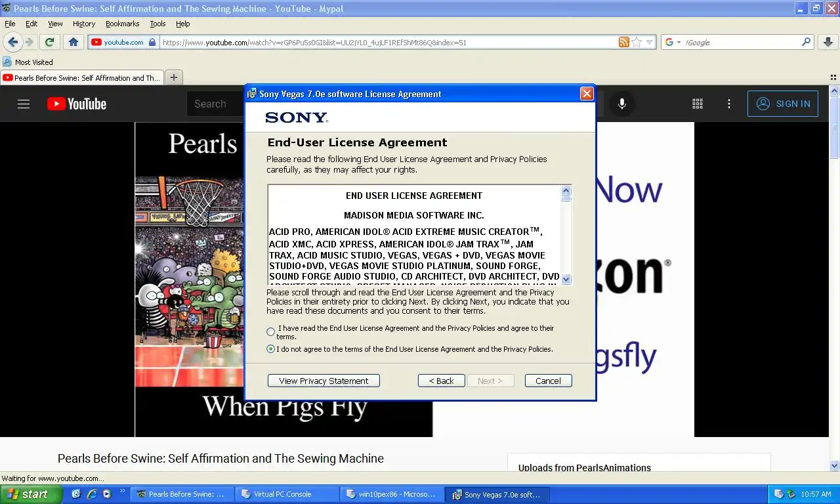Image resolution: width=840 pixels, height=504 pixels.
Task: Open the Help menu
Action: click(183, 24)
